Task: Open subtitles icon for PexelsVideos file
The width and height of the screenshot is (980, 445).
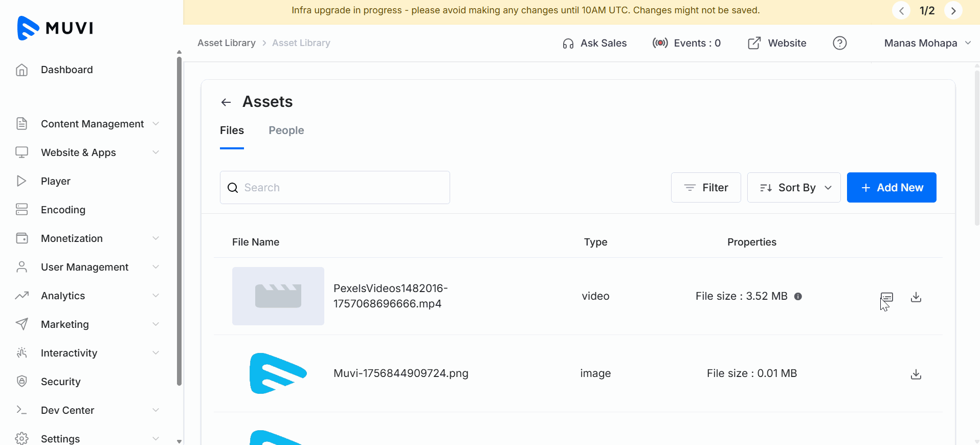Action: 887,297
